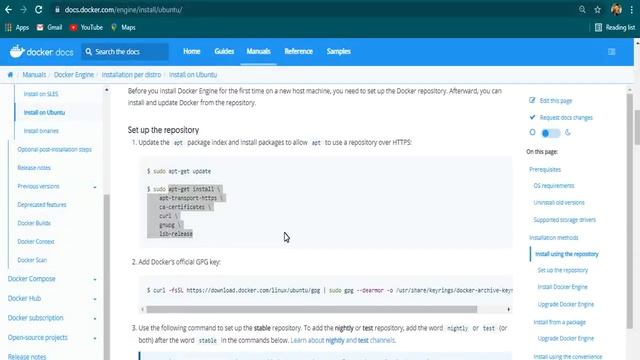Click the home icon in the breadcrumb
This screenshot has height=360, width=640.
point(10,75)
